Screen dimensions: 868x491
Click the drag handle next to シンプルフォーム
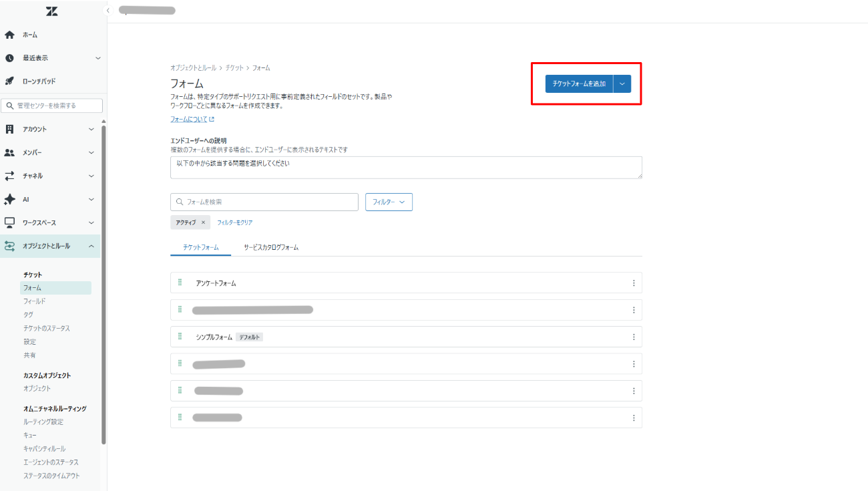click(x=180, y=337)
